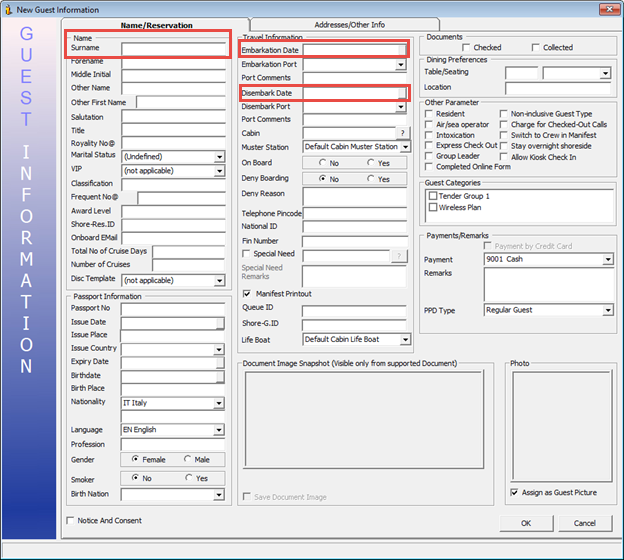This screenshot has width=624, height=560.
Task: Click the Deny Reason text box
Action: tap(355, 197)
